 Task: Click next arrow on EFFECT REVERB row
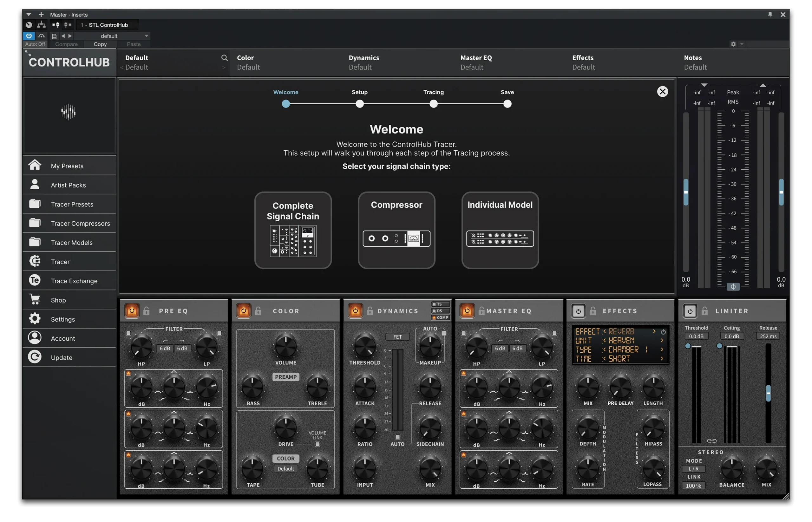(654, 331)
